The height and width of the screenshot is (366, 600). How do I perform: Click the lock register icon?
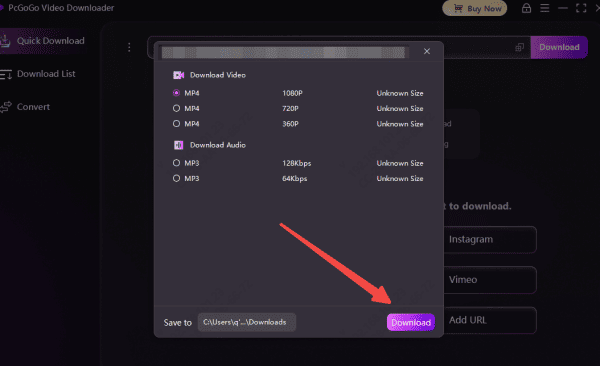tap(526, 8)
